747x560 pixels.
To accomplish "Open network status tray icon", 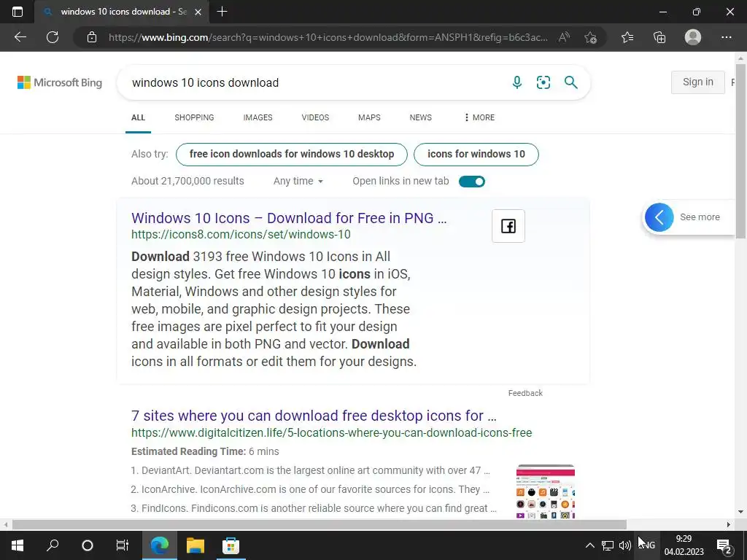I will click(608, 545).
